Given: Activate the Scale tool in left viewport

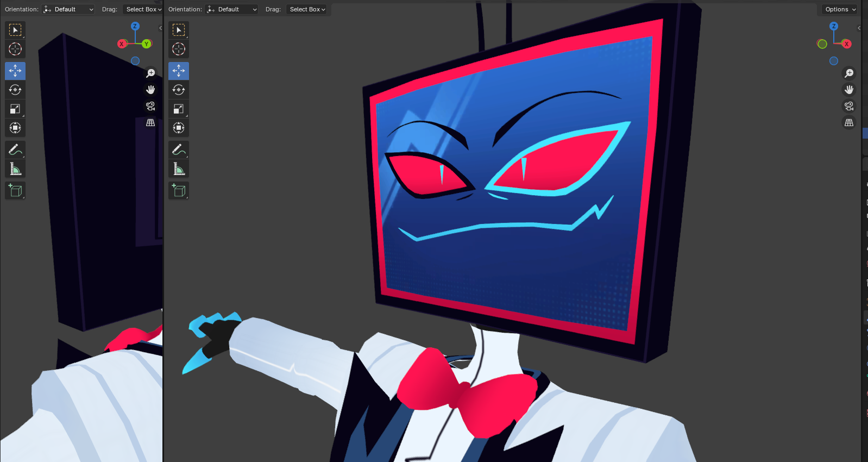Looking at the screenshot, I should click(x=15, y=109).
